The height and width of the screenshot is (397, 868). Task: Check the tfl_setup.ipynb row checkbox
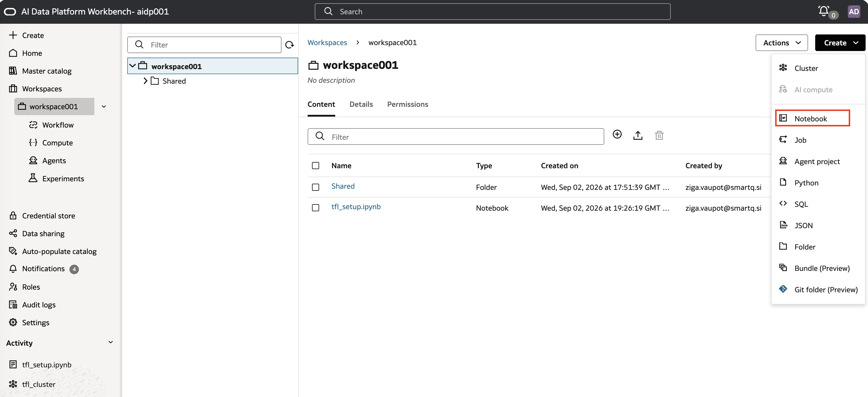315,208
